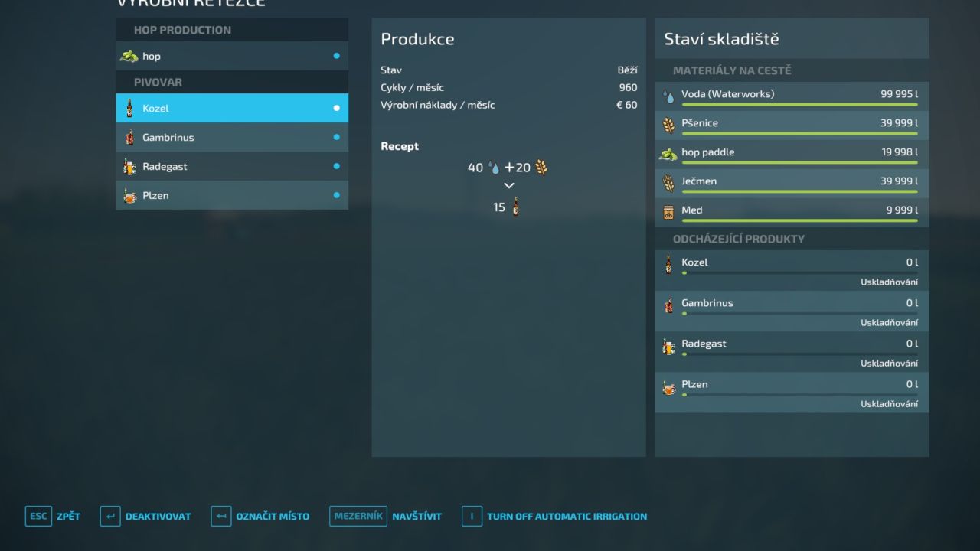
Task: Click the Plzen beer icon in production list
Action: click(129, 196)
